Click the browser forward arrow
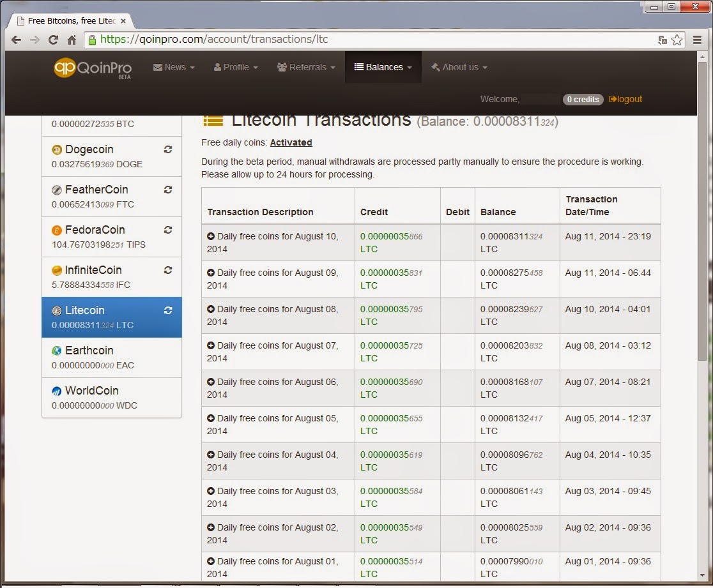Viewport: 713px width, 588px height. tap(34, 40)
